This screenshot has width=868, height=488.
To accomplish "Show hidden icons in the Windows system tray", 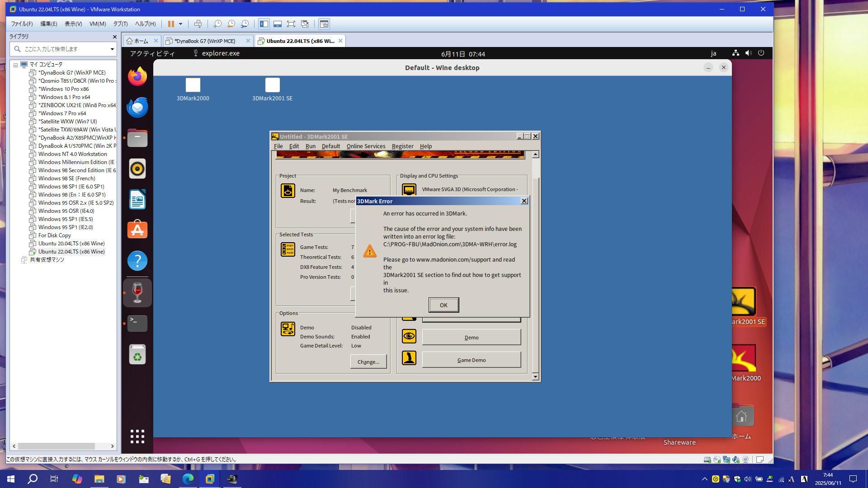I will click(704, 479).
